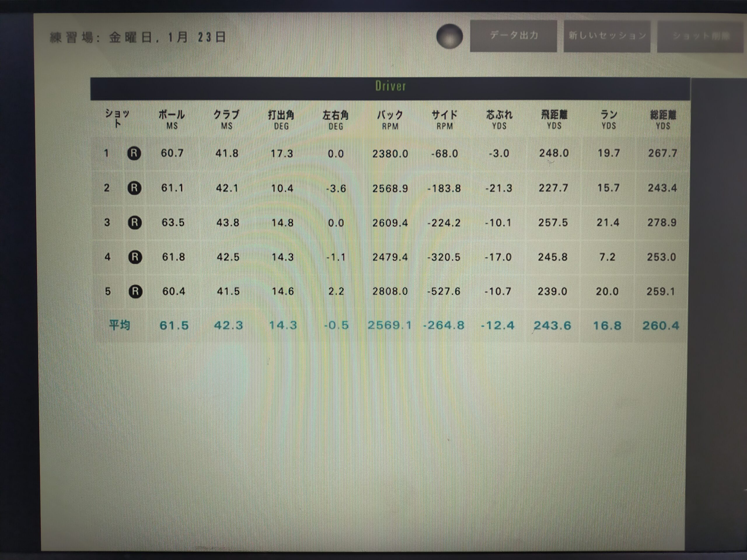
Task: Select shot 1 row number
Action: pyautogui.click(x=107, y=153)
